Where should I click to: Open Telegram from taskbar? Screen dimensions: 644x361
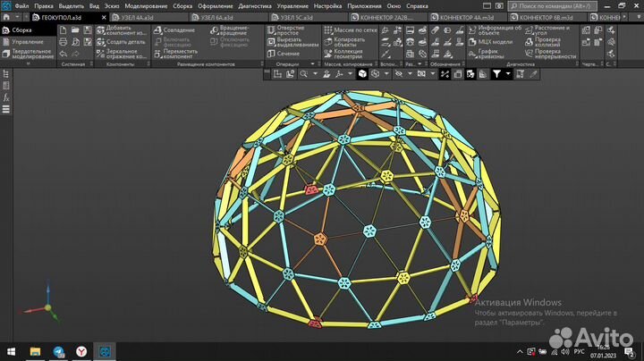point(59,351)
